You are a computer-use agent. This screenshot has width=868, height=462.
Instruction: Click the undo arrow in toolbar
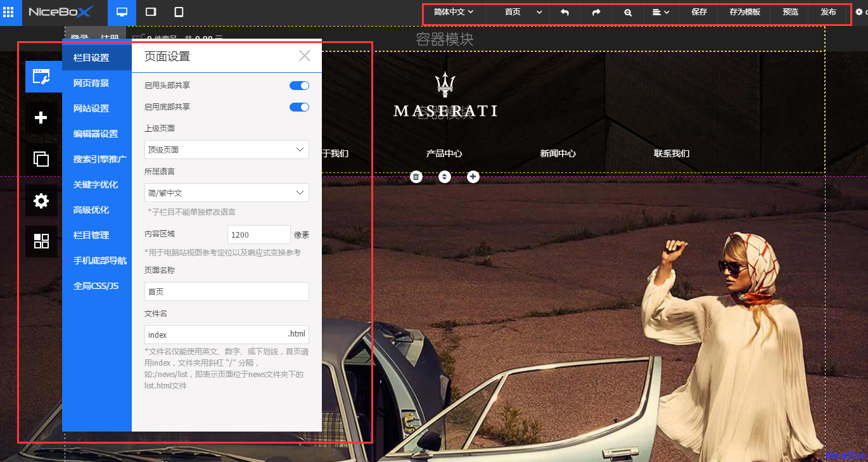(565, 12)
